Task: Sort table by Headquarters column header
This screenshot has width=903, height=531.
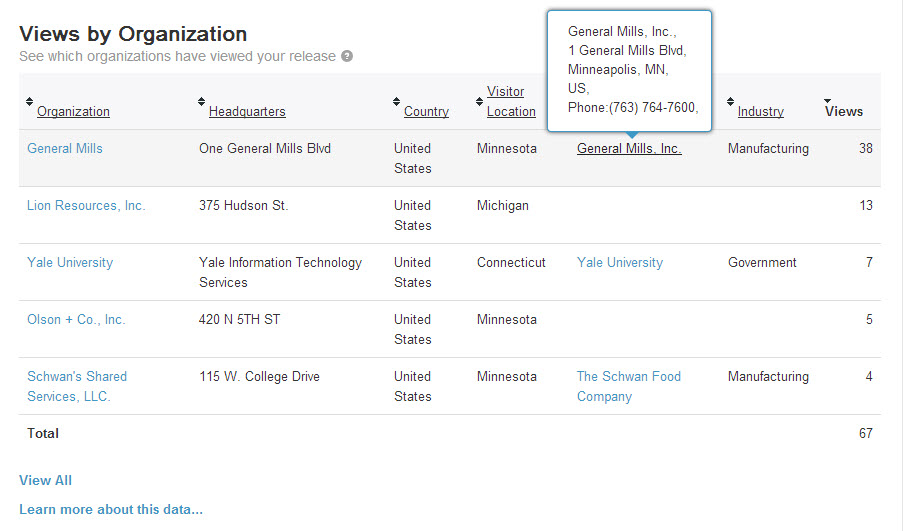Action: click(x=247, y=112)
